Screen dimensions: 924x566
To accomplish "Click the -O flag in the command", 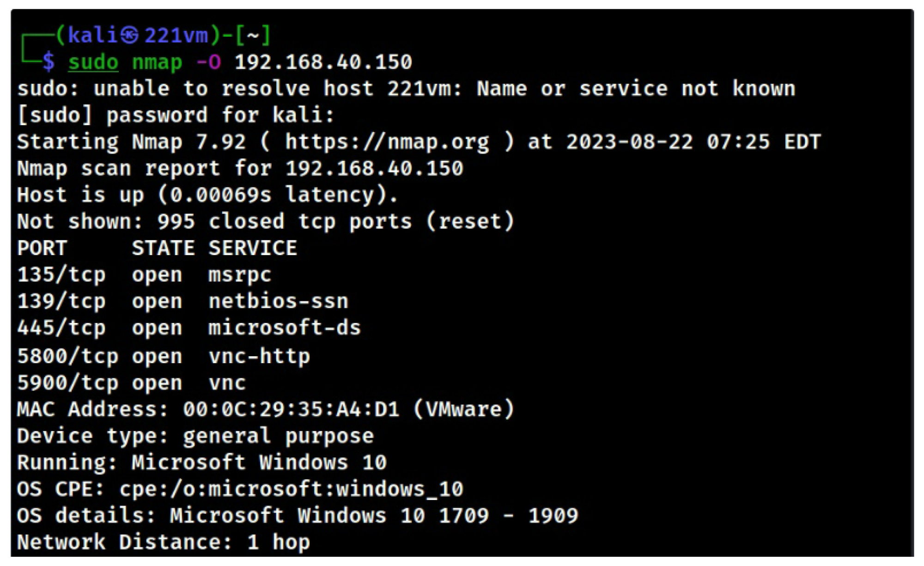I will [208, 62].
